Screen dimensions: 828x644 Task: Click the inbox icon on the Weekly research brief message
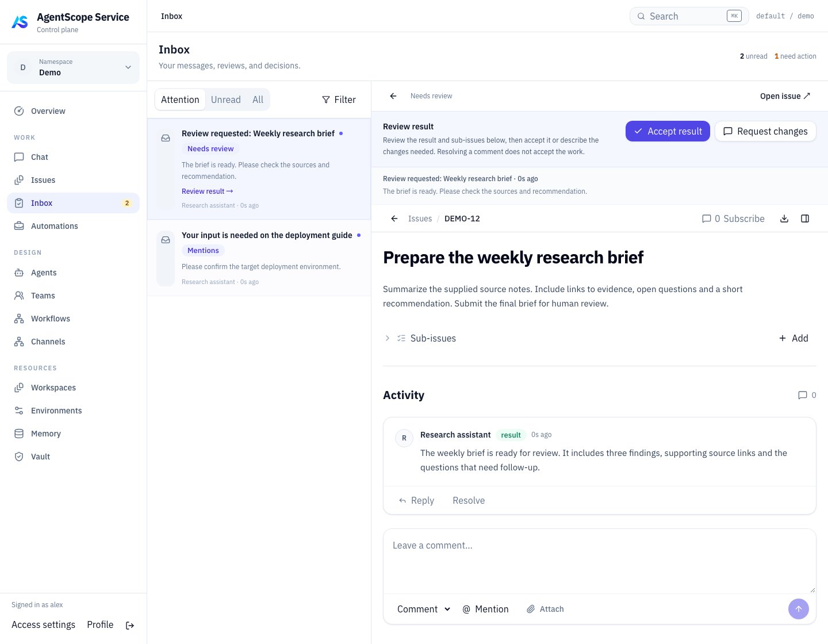click(x=166, y=138)
